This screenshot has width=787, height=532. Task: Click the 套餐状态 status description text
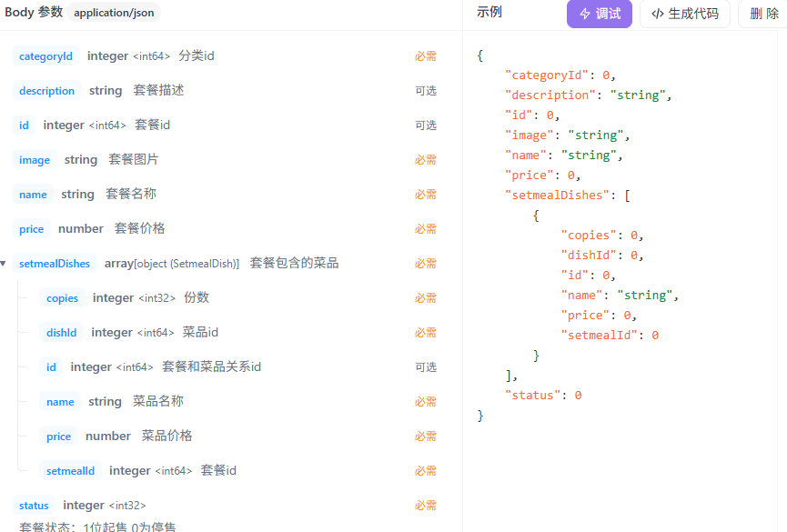[97, 527]
